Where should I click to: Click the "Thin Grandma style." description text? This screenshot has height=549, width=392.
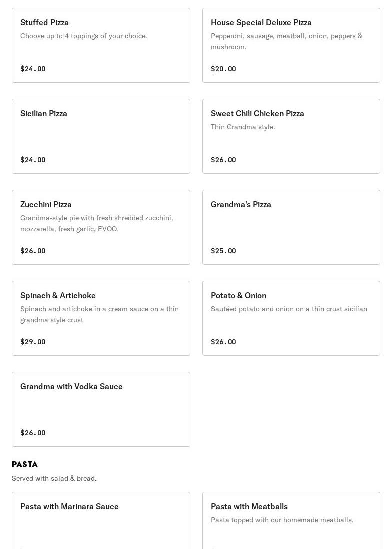tap(243, 127)
